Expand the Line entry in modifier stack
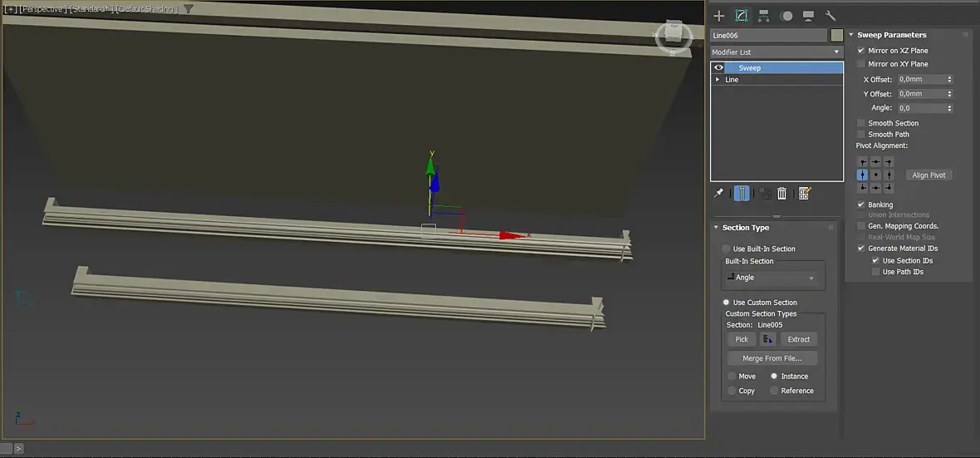 coord(718,80)
